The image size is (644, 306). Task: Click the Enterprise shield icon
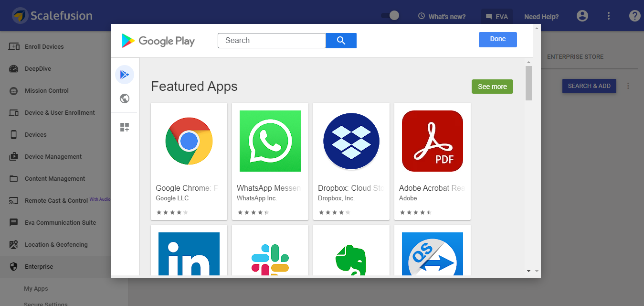[x=14, y=266]
